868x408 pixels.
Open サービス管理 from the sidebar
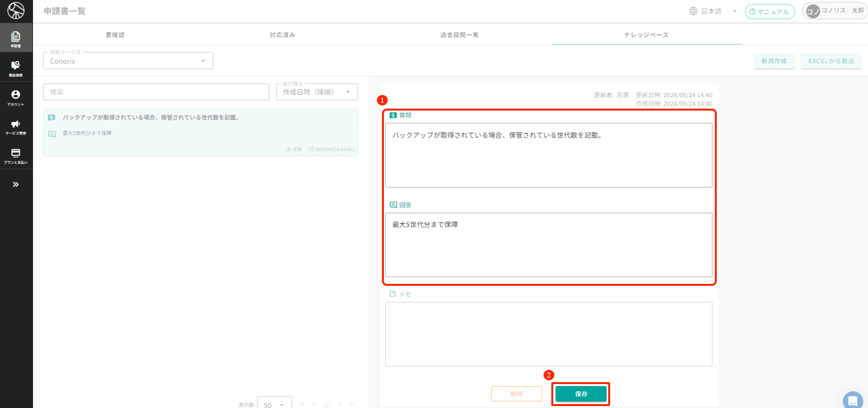(14, 126)
